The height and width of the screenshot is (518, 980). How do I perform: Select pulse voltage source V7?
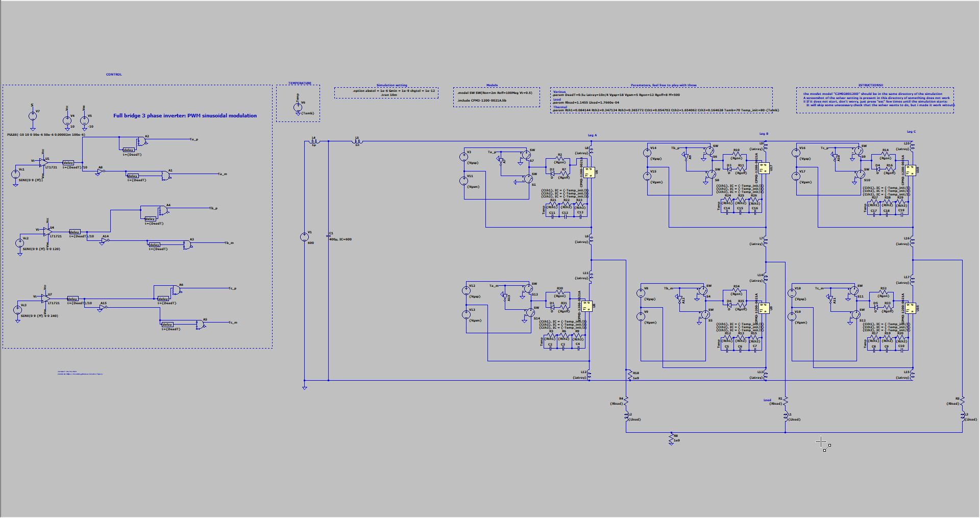33,116
